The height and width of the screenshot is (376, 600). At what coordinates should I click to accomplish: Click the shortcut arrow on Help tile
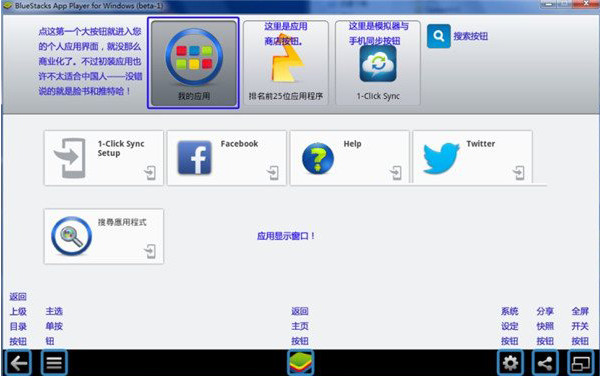click(396, 173)
